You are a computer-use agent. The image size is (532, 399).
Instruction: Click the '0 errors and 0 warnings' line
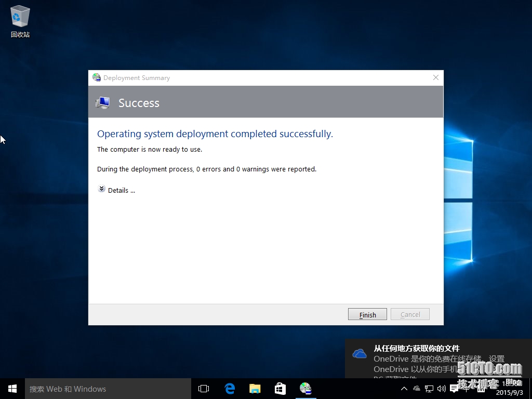click(207, 169)
